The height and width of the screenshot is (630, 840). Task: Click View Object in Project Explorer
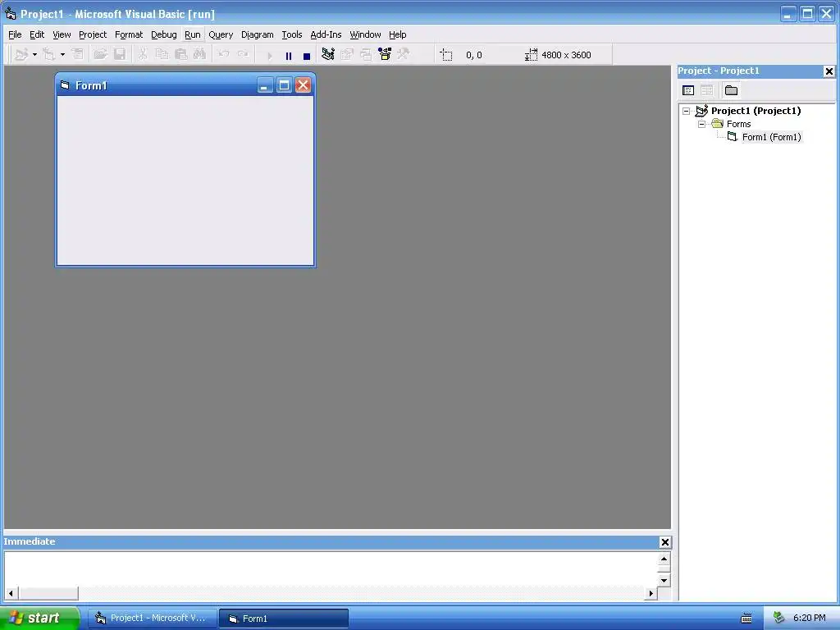click(706, 90)
